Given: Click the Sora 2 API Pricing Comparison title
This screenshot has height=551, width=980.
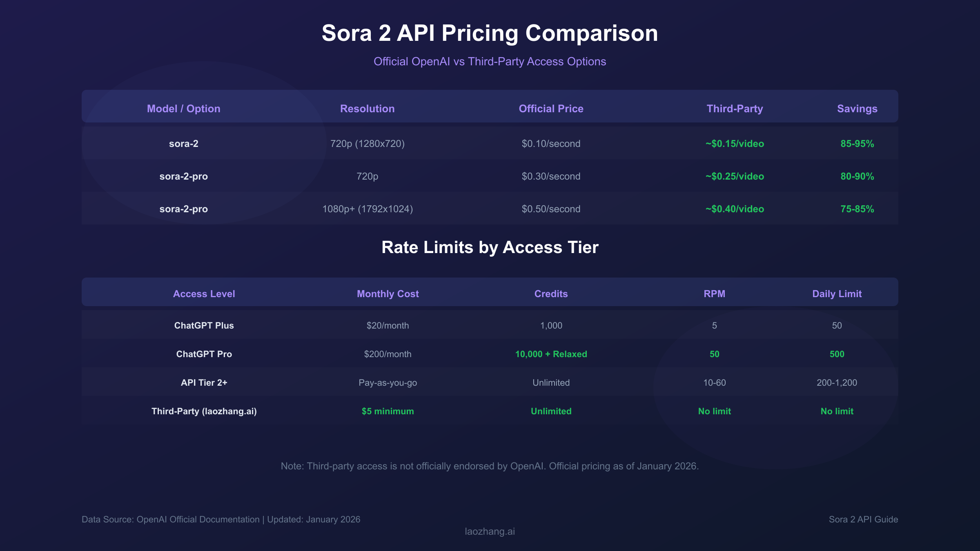Looking at the screenshot, I should [490, 33].
